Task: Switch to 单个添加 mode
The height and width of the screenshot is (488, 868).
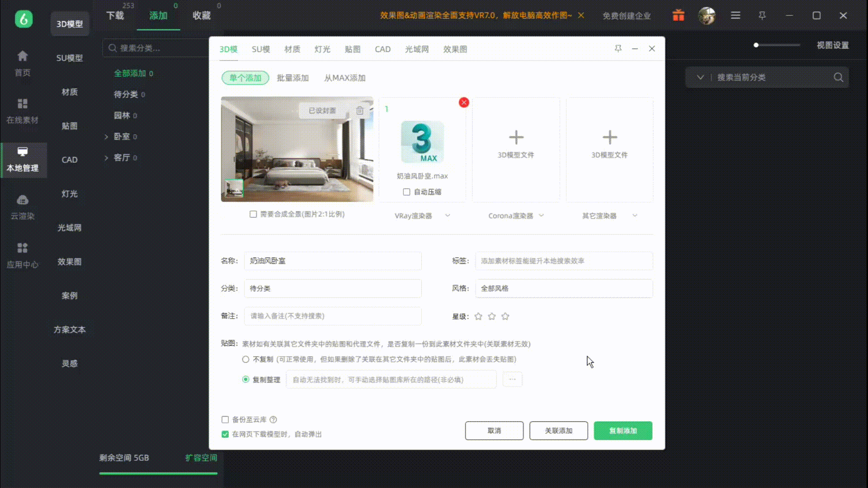Action: (245, 78)
